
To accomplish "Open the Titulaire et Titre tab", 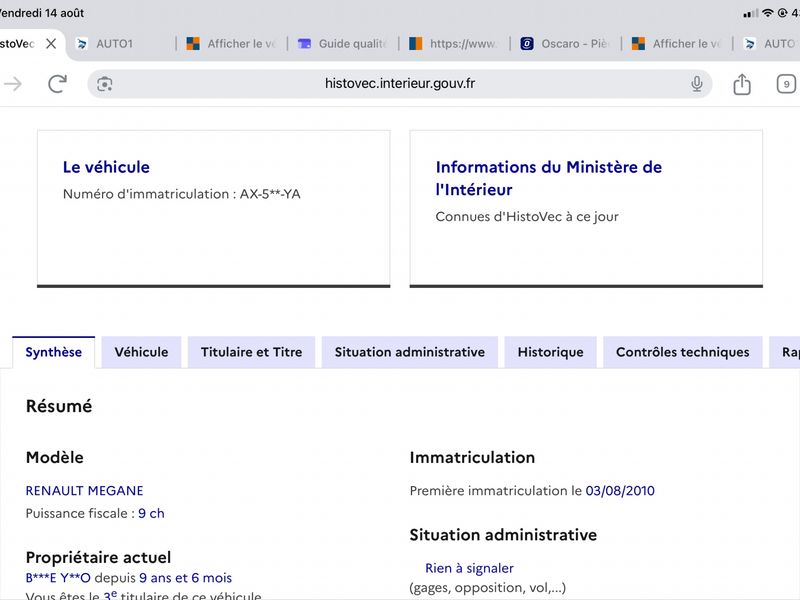I will pyautogui.click(x=252, y=352).
